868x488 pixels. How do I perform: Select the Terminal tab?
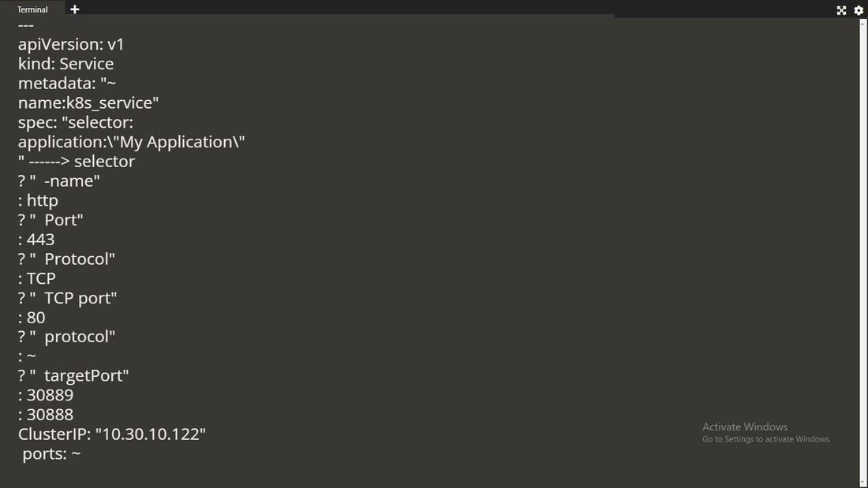click(32, 9)
